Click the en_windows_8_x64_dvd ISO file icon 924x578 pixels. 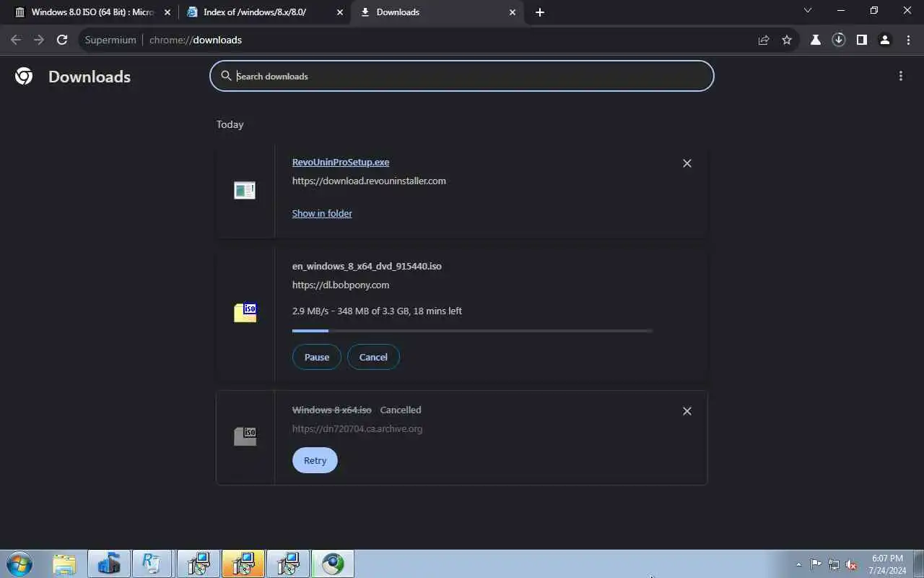245,312
